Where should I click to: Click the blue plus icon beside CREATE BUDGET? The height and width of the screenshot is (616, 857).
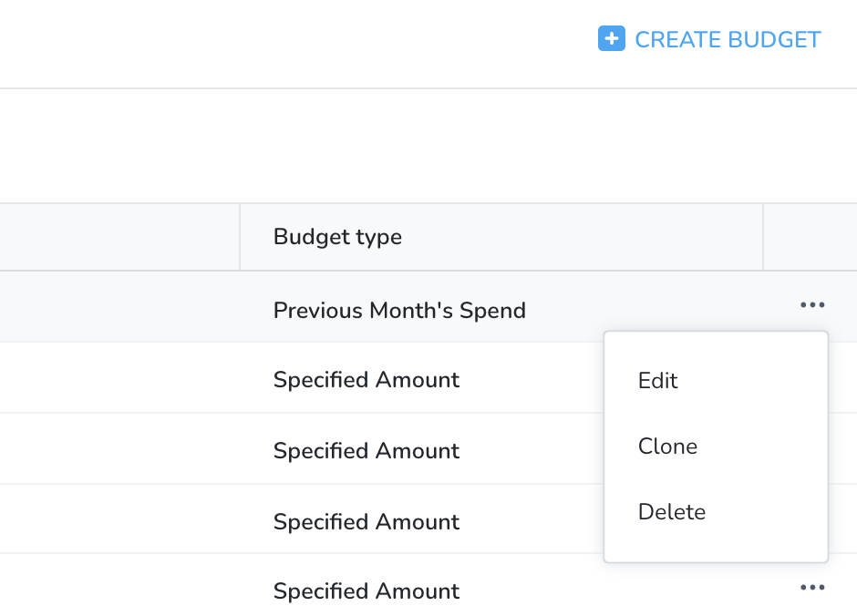pos(612,39)
